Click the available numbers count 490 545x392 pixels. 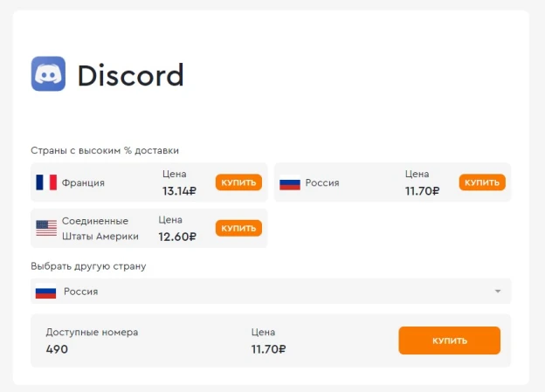point(57,349)
